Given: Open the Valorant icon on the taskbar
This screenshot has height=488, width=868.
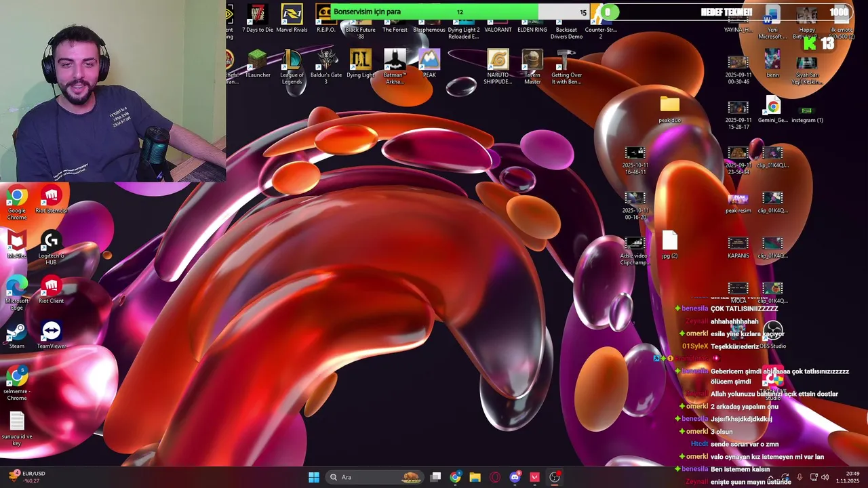Looking at the screenshot, I should tap(534, 477).
